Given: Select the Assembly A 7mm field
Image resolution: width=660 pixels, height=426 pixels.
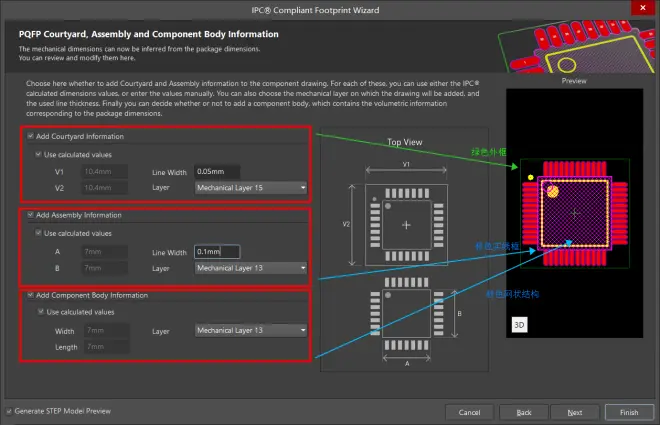Looking at the screenshot, I should click(104, 252).
